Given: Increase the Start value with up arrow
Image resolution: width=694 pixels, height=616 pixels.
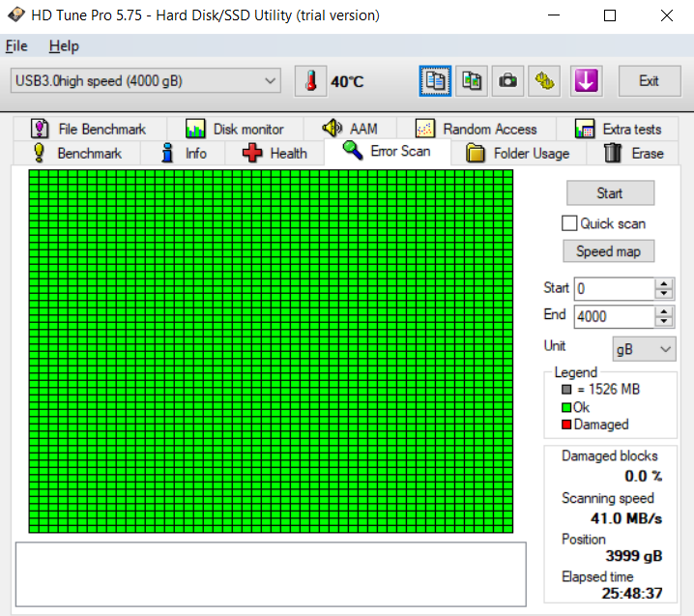Looking at the screenshot, I should [x=663, y=284].
